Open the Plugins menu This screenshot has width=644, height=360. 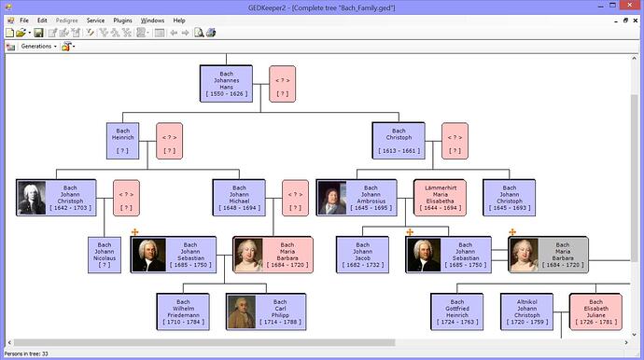point(122,21)
